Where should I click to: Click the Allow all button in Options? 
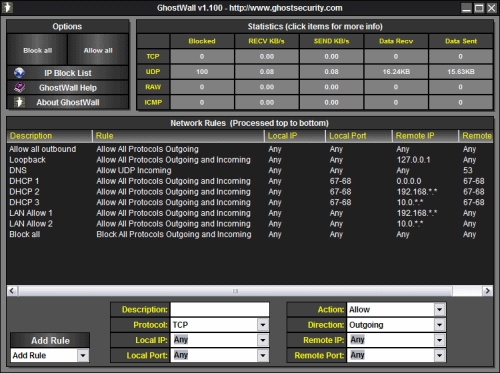pyautogui.click(x=98, y=50)
